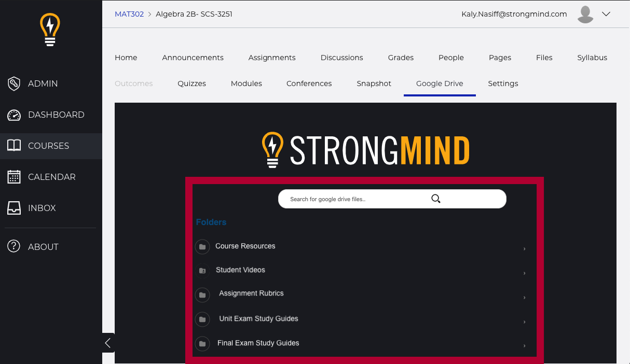
Task: Click the About question-mark icon
Action: tap(14, 247)
